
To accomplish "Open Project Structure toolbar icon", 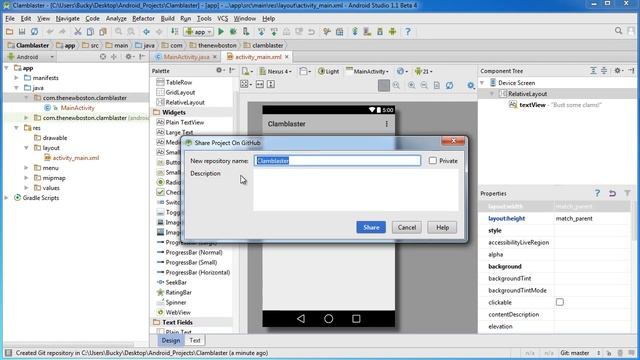I will coord(340,31).
